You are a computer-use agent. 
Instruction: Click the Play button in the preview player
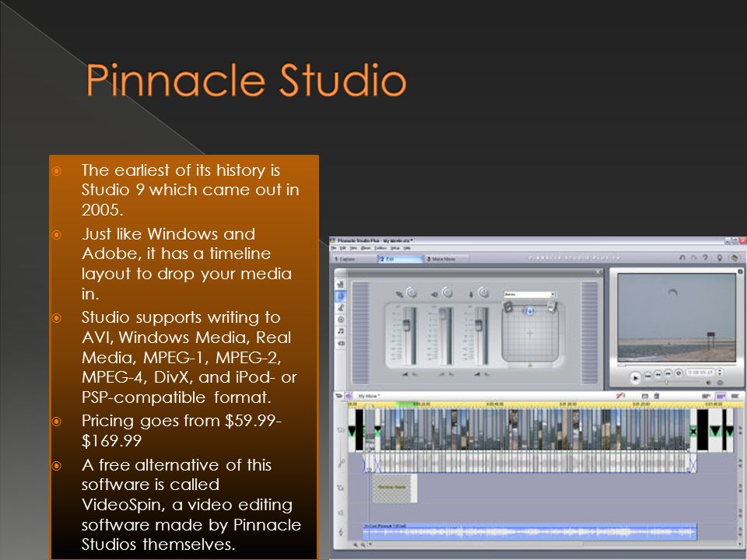635,378
